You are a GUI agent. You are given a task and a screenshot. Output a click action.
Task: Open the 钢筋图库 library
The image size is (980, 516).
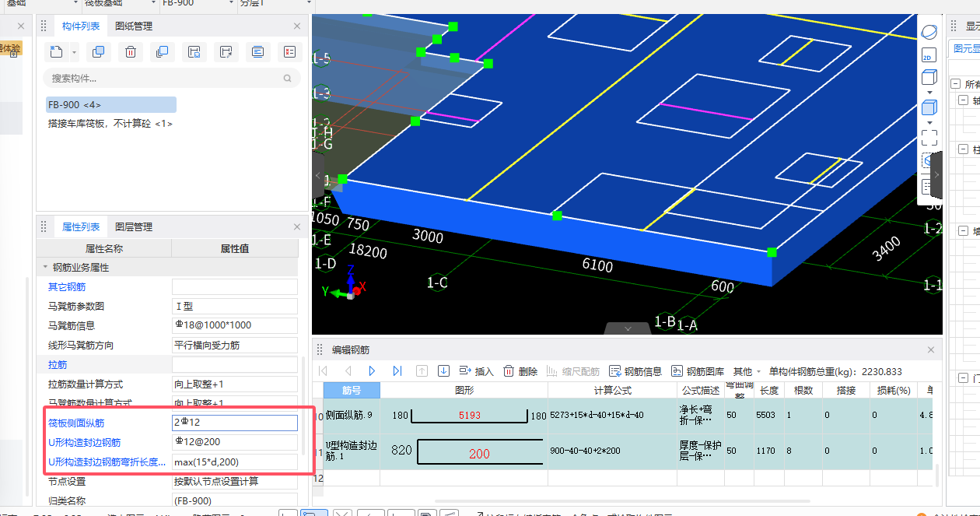click(x=698, y=371)
